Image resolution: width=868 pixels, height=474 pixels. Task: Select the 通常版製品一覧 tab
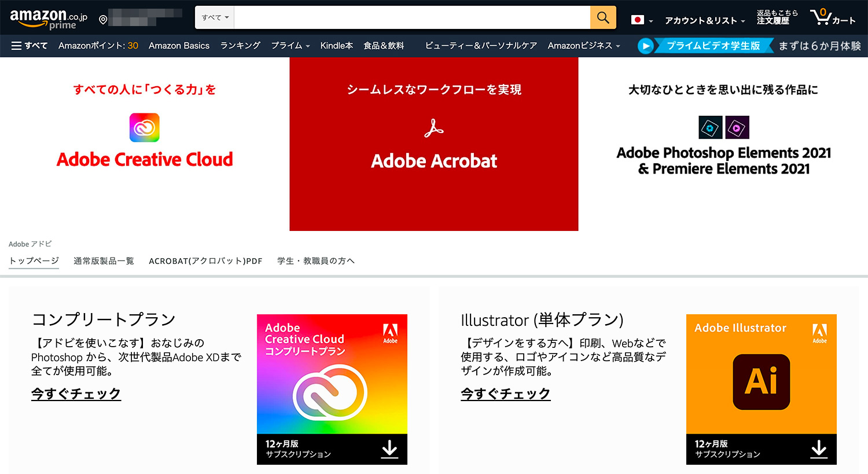[x=104, y=260]
